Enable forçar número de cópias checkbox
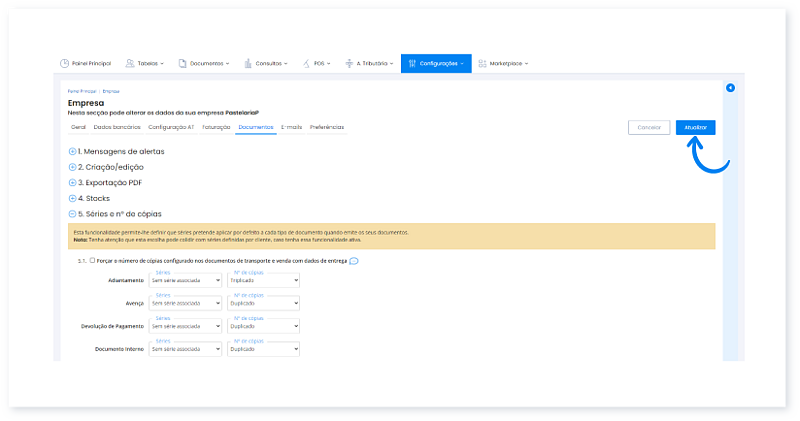This screenshot has height=421, width=800. point(92,261)
